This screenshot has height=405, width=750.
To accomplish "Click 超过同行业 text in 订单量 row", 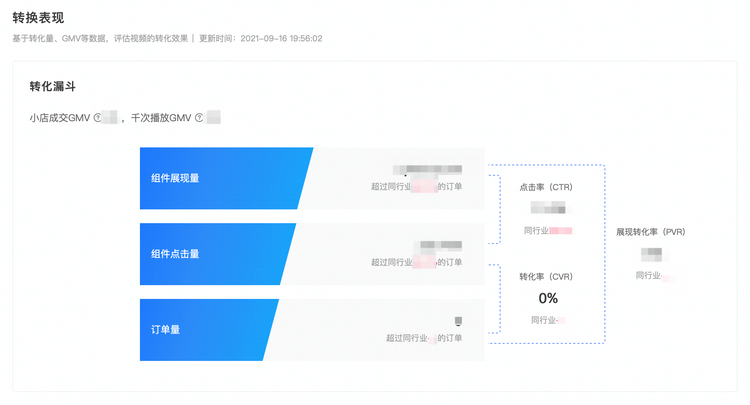I will (407, 338).
